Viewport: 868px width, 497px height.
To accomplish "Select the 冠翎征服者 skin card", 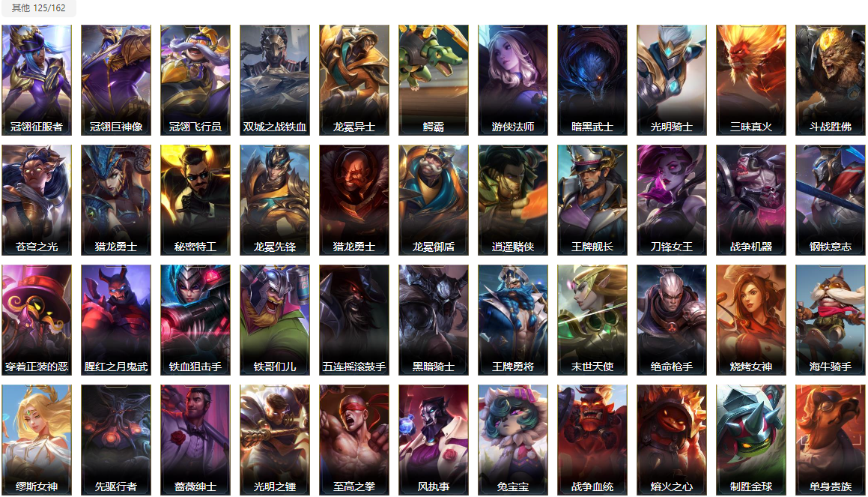I will (x=37, y=79).
